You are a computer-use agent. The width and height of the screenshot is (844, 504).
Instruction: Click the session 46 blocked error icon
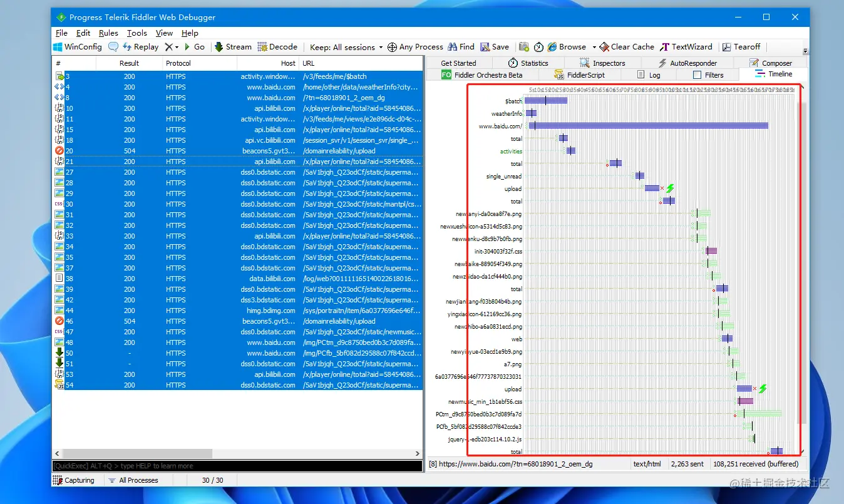[x=59, y=321]
